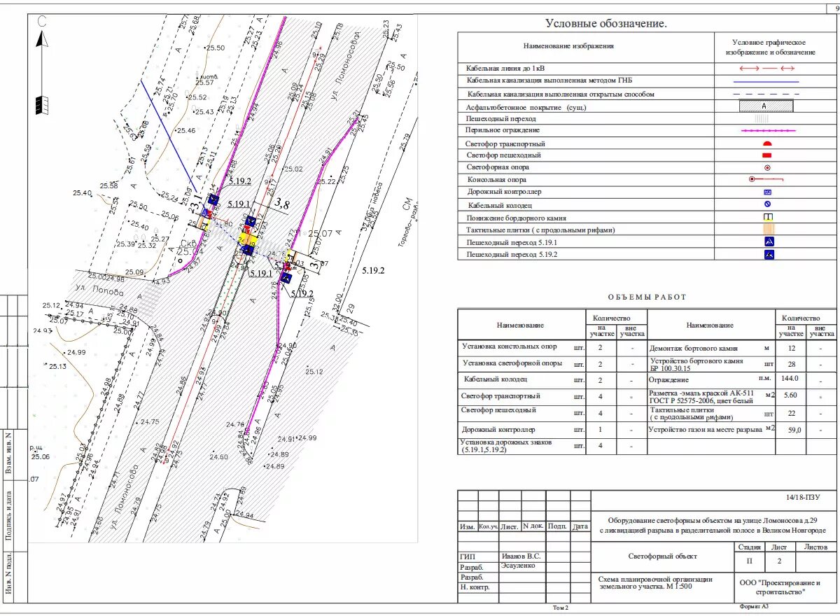Click the 'ОБЪЕМЫ РАБОТ' heading
The image size is (840, 616).
coord(647,297)
